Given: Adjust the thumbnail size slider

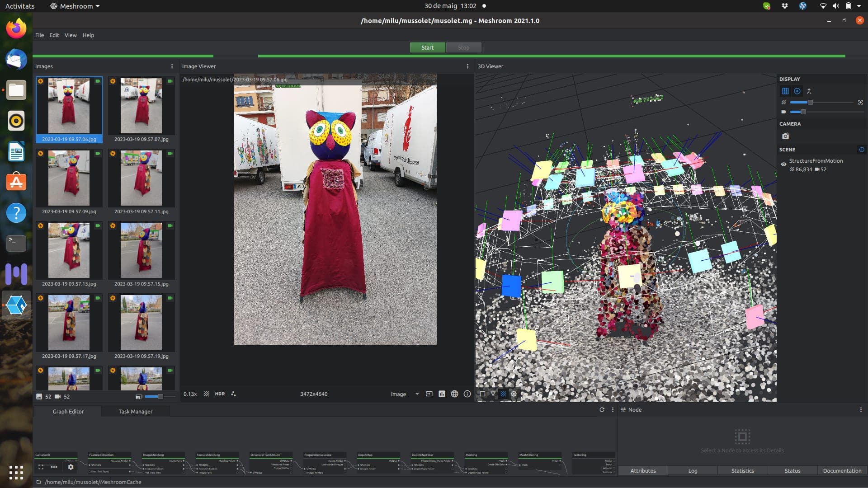Looking at the screenshot, I should 160,397.
